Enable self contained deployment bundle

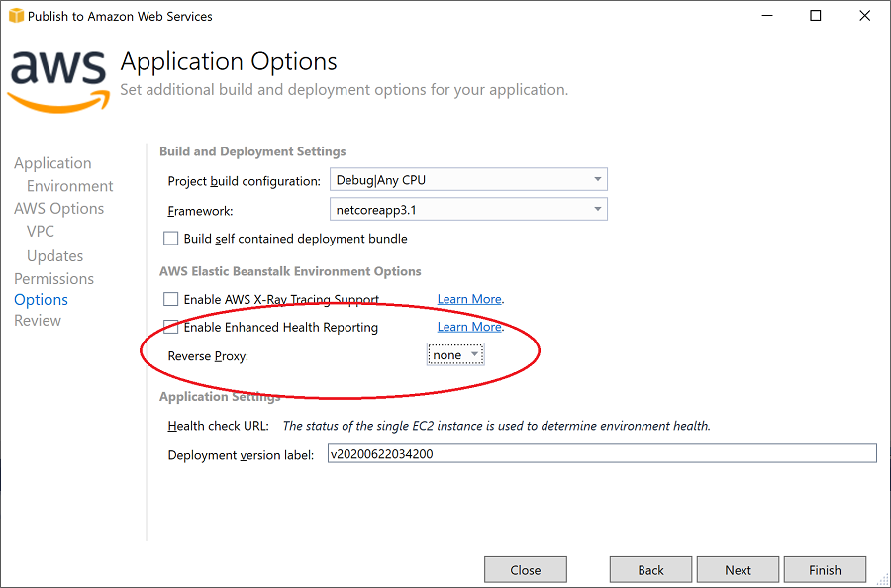click(x=168, y=238)
